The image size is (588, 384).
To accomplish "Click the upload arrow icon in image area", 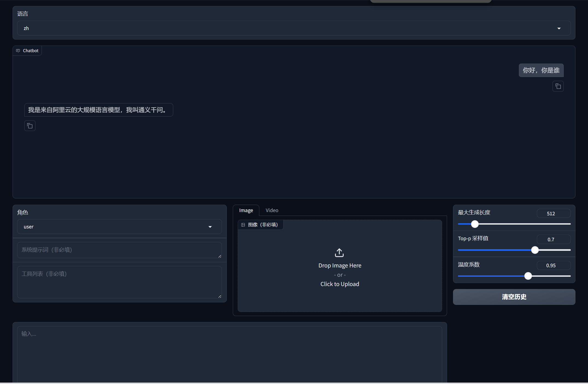I will click(x=339, y=253).
